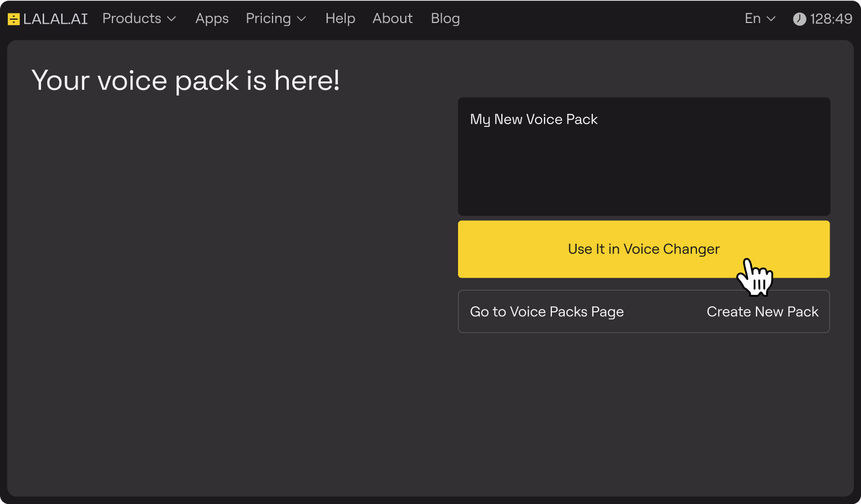Go to Voice Packs Page
The image size is (861, 504).
[547, 312]
